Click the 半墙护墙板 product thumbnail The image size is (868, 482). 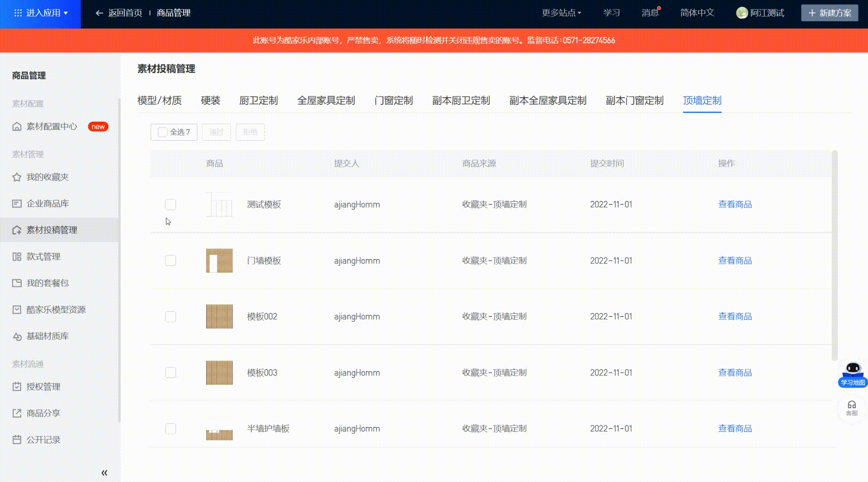(219, 429)
